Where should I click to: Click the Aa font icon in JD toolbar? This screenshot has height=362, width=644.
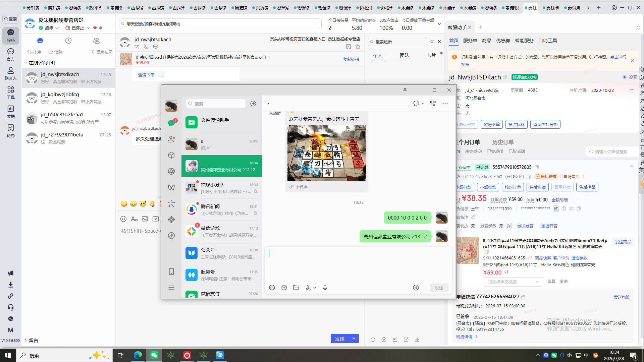[x=134, y=219]
